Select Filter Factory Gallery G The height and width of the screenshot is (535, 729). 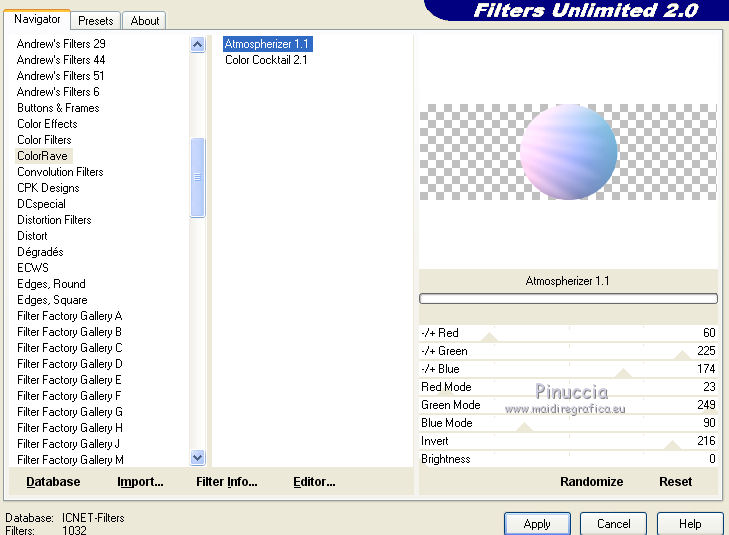[70, 412]
